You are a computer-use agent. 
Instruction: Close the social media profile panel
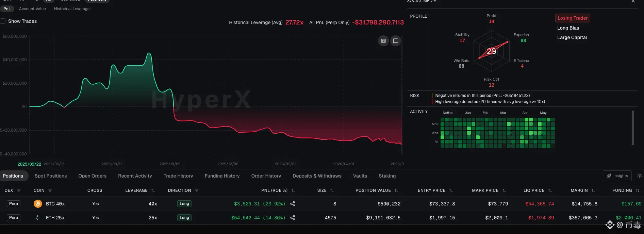[633, 1]
